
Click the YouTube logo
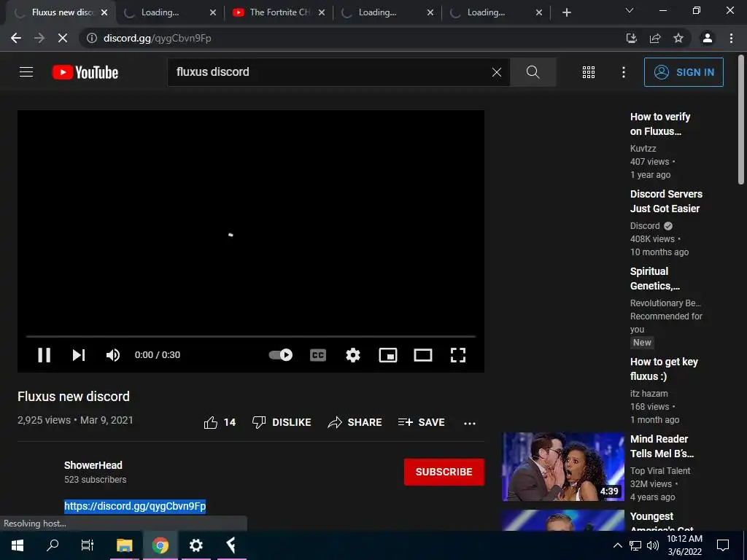pos(85,72)
